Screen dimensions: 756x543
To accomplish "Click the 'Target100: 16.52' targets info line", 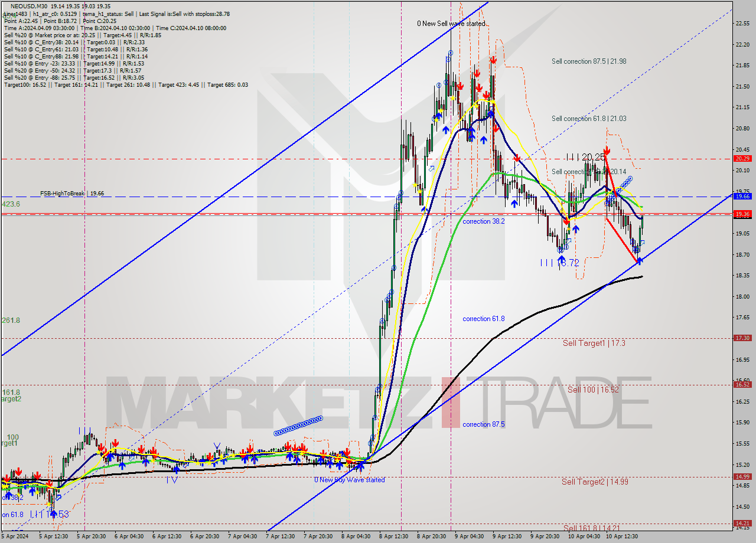I will tap(126, 84).
